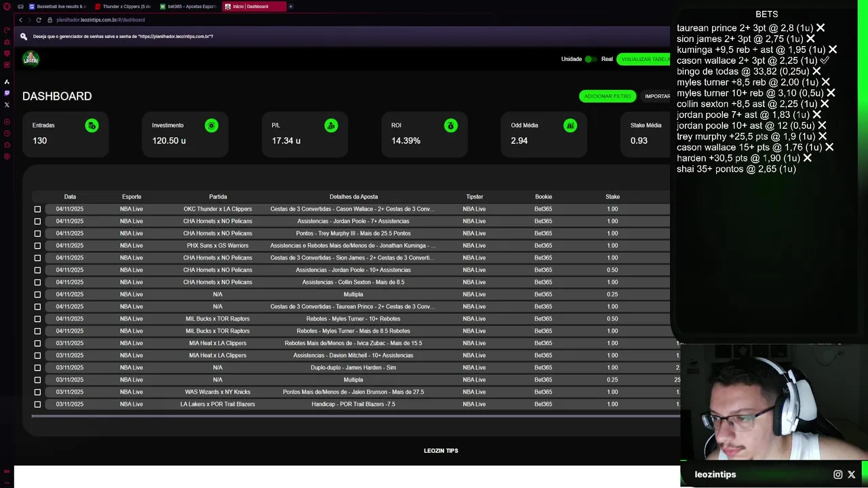Click the browser forward arrow

[x=29, y=20]
